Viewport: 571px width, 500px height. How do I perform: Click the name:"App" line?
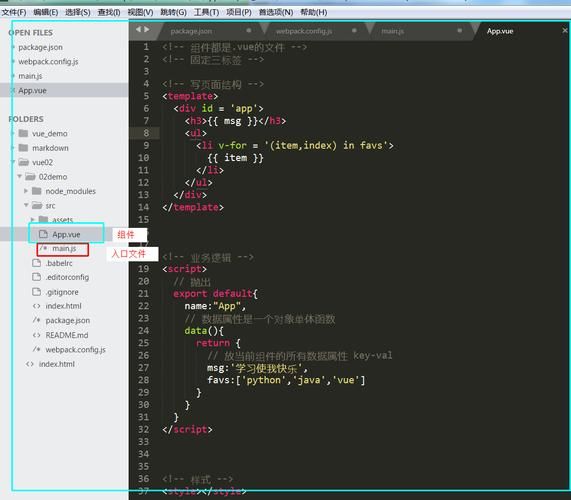[x=215, y=306]
